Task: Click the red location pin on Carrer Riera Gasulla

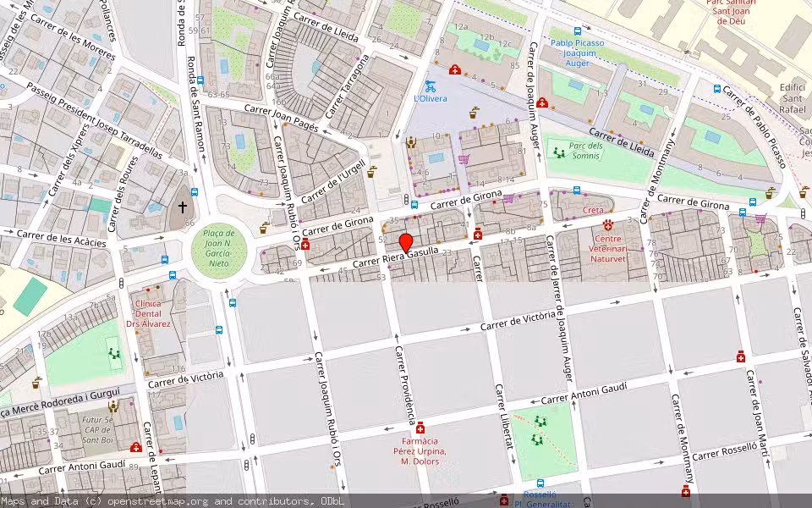Action: [406, 243]
